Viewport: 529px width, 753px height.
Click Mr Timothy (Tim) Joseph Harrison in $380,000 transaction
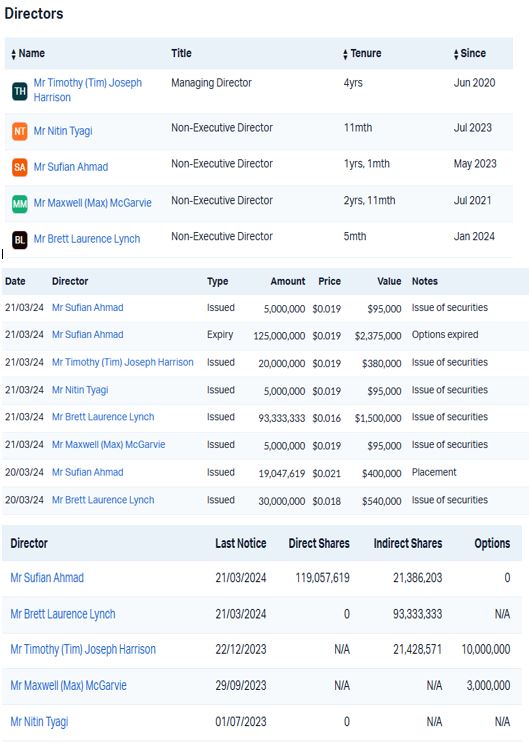click(122, 363)
